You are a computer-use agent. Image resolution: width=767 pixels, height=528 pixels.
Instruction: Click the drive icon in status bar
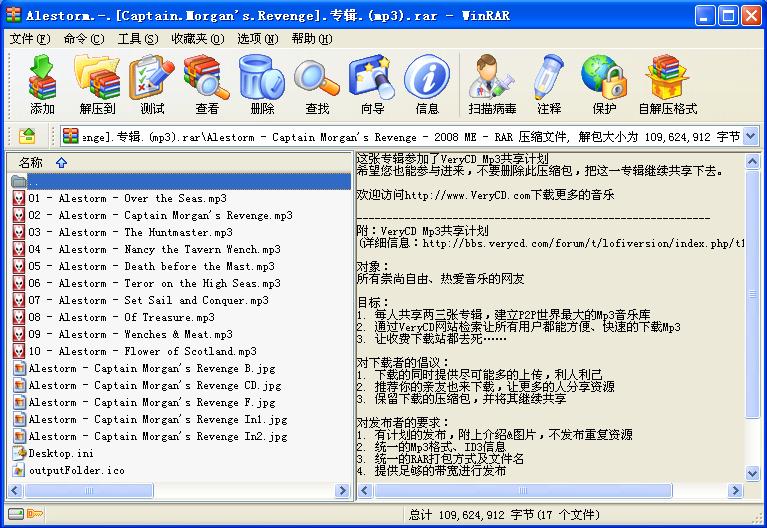pyautogui.click(x=16, y=514)
